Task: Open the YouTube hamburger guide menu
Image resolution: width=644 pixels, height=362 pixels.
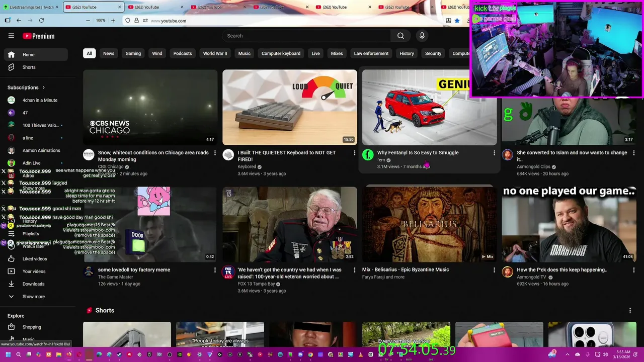Action: point(11,36)
